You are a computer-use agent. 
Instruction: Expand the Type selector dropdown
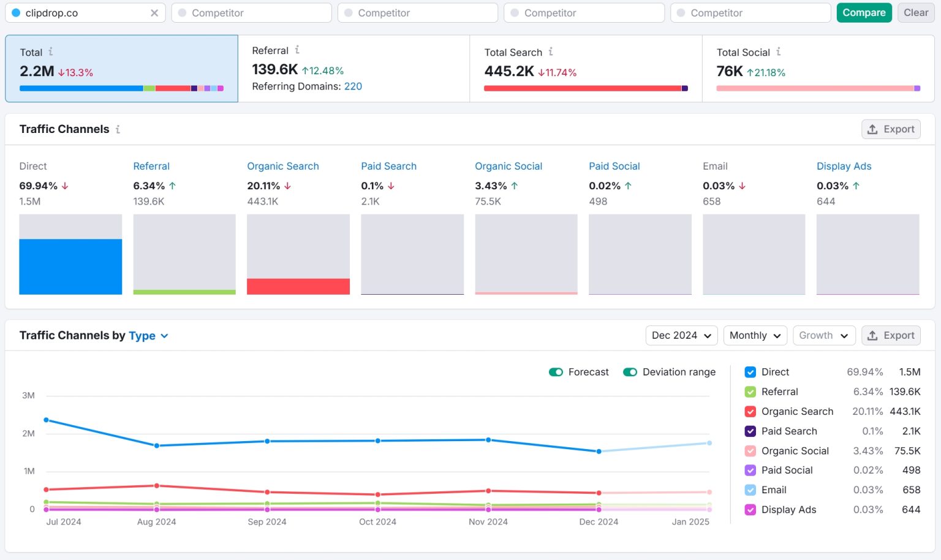[x=149, y=336]
